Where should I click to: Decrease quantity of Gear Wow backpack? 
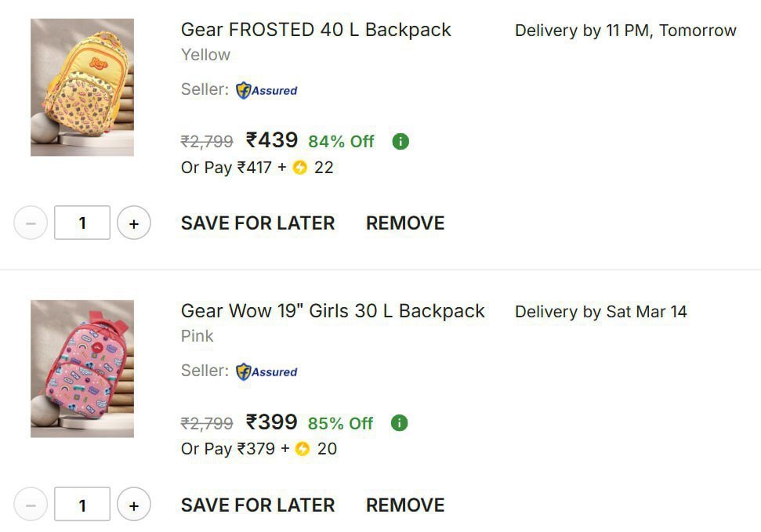click(31, 505)
